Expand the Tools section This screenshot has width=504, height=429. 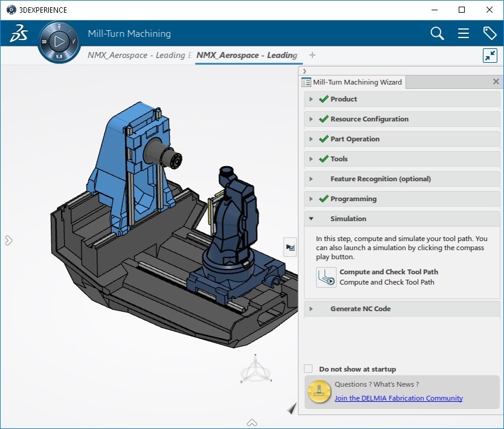[402, 159]
